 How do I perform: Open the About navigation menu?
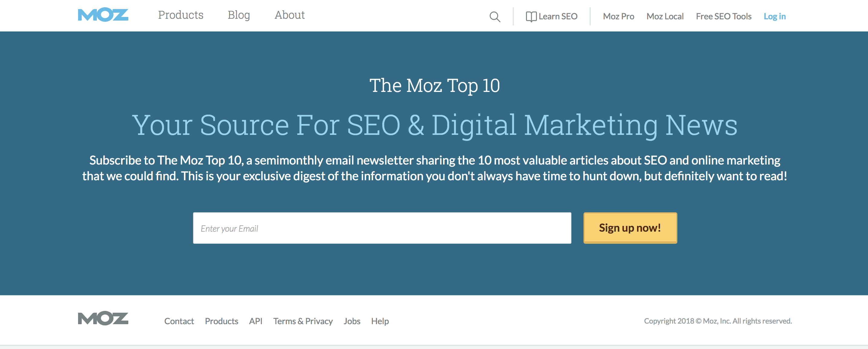[x=289, y=15]
